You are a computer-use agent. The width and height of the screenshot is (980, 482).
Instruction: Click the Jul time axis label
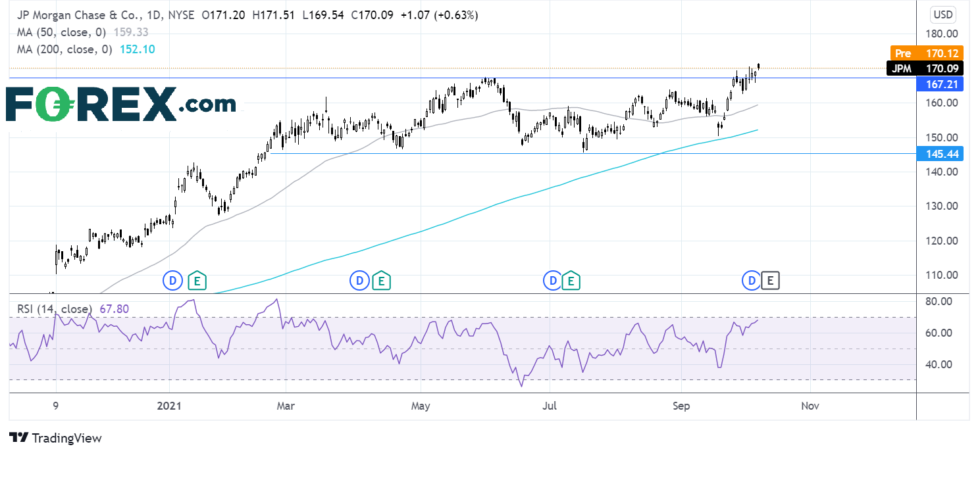pos(550,406)
